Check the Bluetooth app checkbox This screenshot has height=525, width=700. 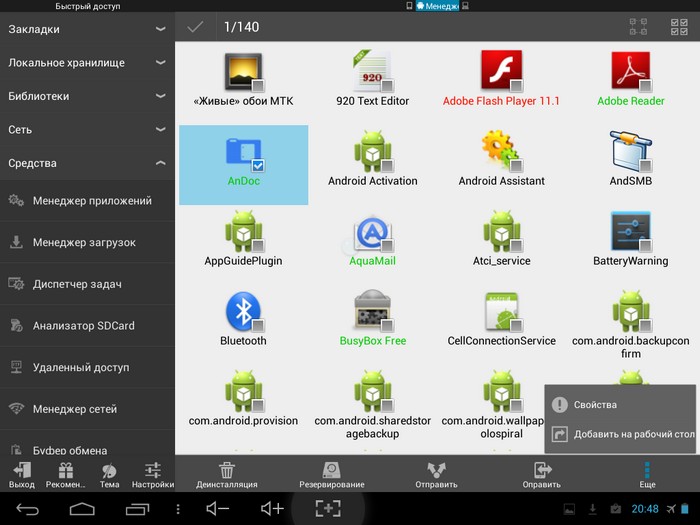click(x=258, y=325)
